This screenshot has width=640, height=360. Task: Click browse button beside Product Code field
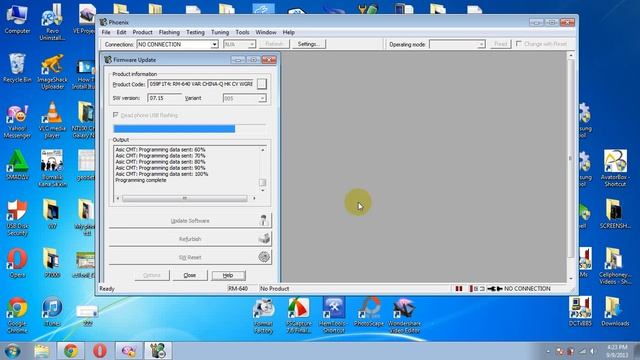[x=262, y=84]
